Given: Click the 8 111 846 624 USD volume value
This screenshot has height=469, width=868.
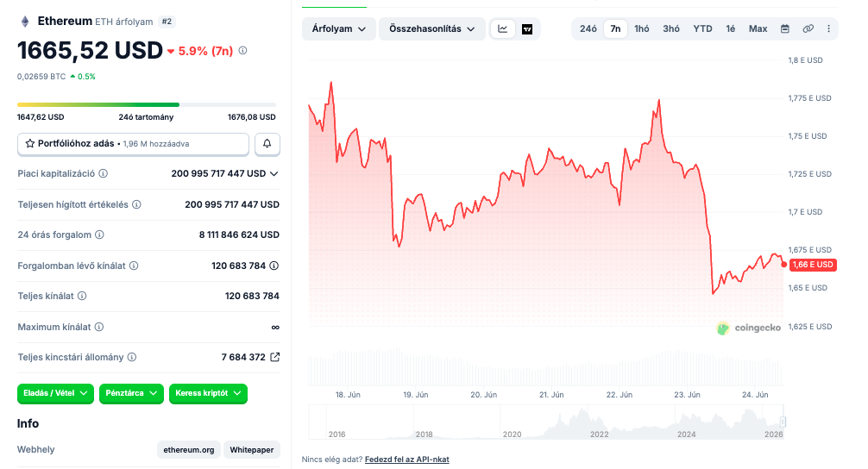Looking at the screenshot, I should click(x=239, y=234).
